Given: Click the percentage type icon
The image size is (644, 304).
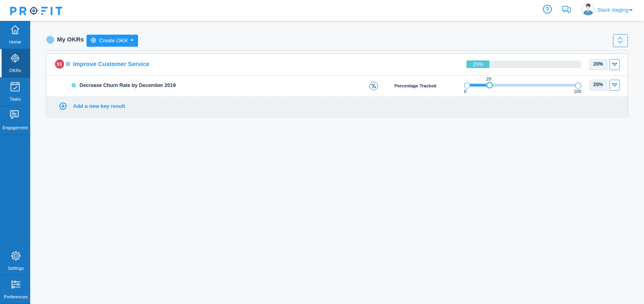Looking at the screenshot, I should click(x=374, y=86).
